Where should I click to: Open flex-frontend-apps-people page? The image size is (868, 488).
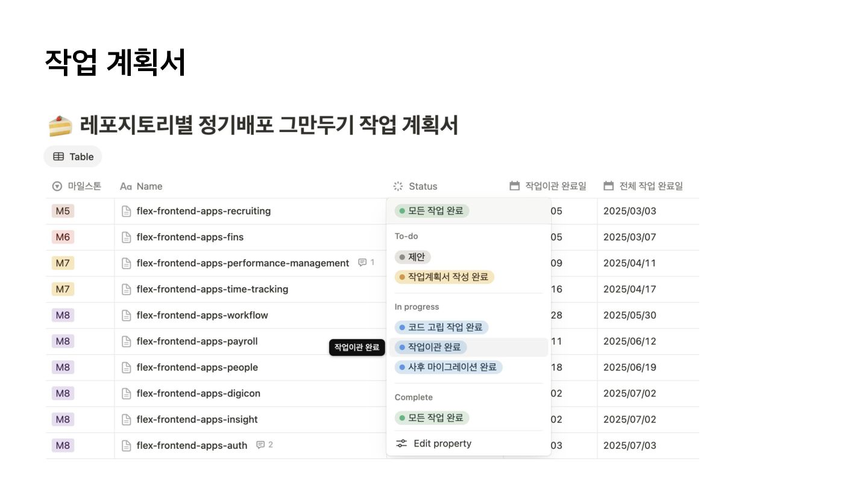click(x=197, y=367)
